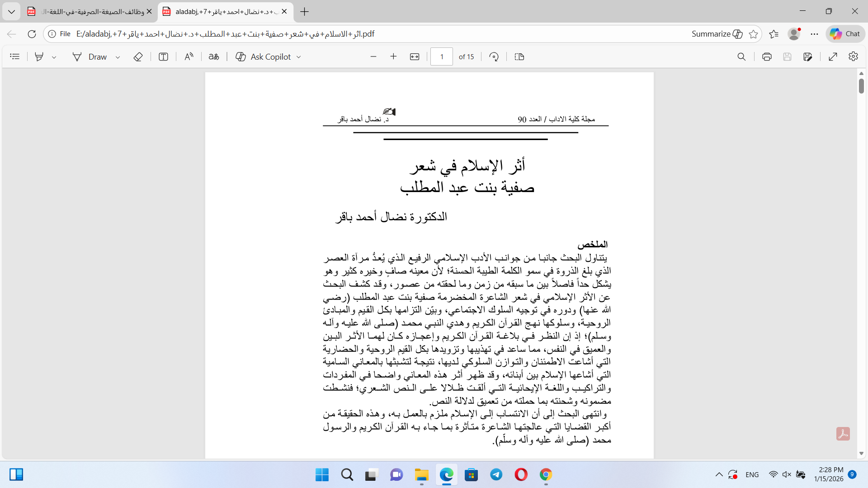Open Windows taskbar Search
Viewport: 868px width, 488px height.
point(347,475)
